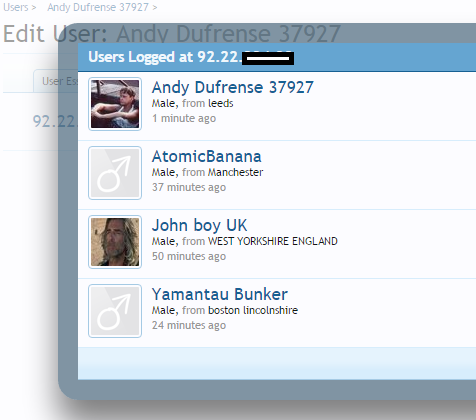
Task: Open Andy Dufrense 37927 profile link
Action: pyautogui.click(x=233, y=87)
